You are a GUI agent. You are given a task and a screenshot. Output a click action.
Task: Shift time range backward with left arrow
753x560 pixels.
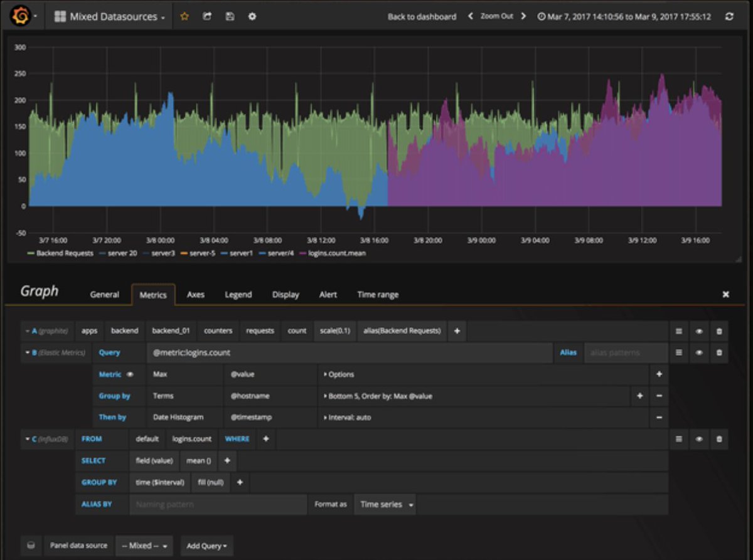click(471, 17)
